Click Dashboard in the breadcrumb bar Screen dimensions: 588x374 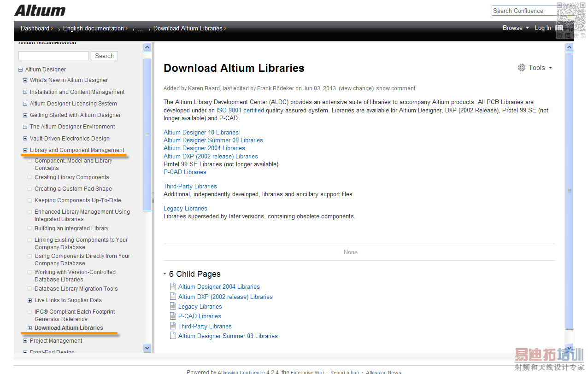pyautogui.click(x=35, y=29)
